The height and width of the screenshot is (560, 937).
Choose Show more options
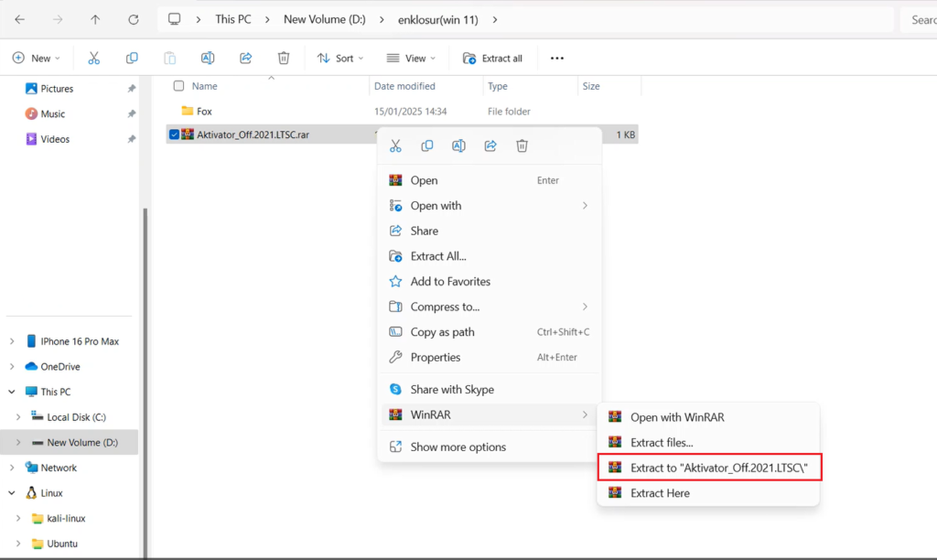[489, 447]
